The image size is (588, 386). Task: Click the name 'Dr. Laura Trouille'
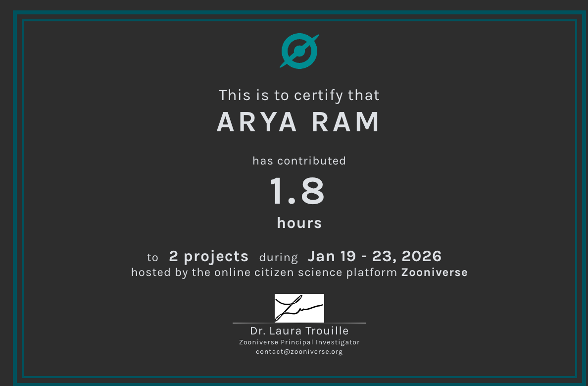pos(299,331)
